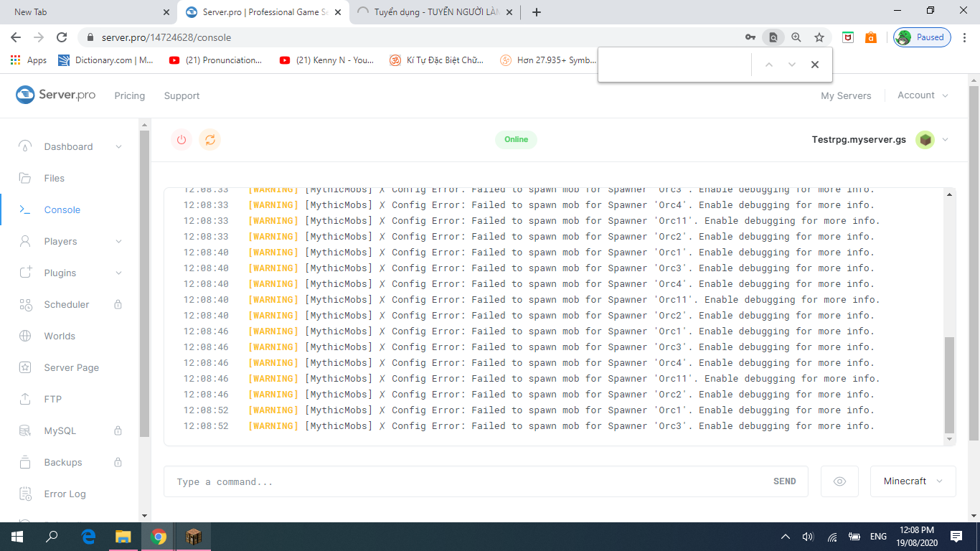Open the Files section in sidebar
This screenshot has height=551, width=980.
point(54,178)
